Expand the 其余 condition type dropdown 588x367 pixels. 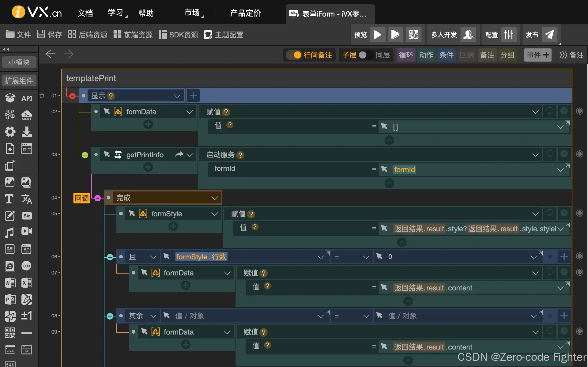153,316
